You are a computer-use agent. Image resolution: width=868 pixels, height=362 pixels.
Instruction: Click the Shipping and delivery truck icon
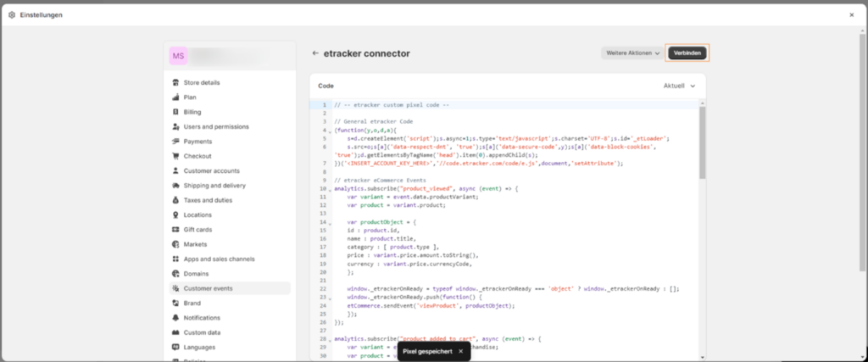(x=175, y=186)
